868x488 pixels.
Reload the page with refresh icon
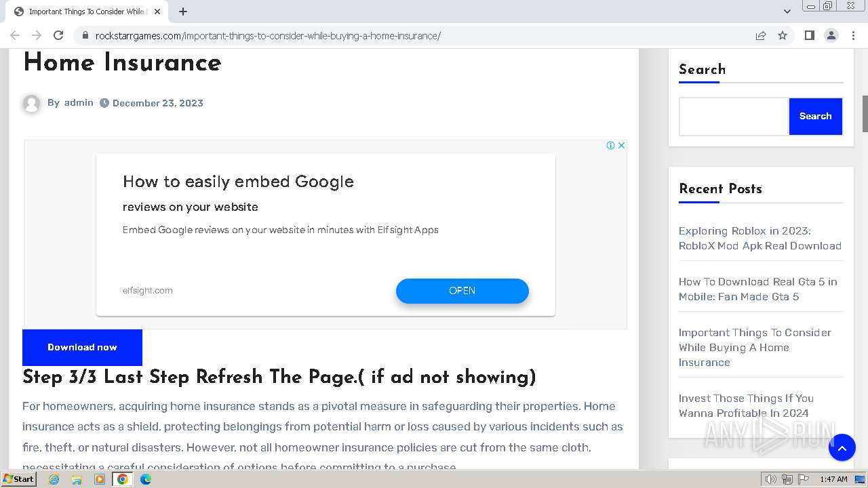tap(58, 35)
